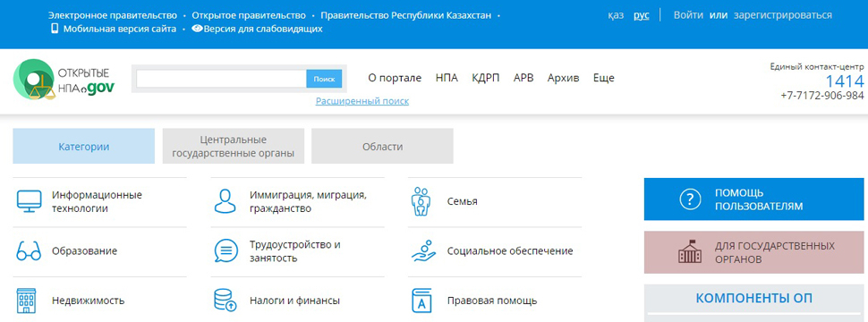This screenshot has width=868, height=322.
Task: Click the Employment speech bubble icon
Action: (226, 251)
